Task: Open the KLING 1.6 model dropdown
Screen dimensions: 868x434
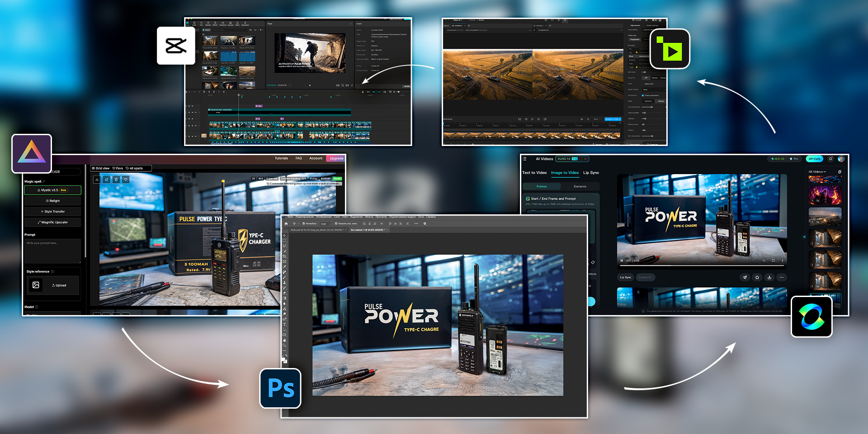Action: 572,159
